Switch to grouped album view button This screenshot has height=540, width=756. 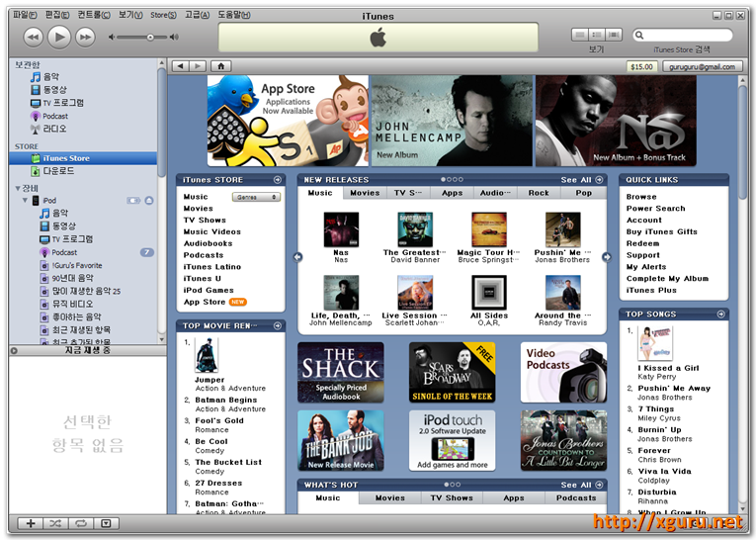[597, 35]
